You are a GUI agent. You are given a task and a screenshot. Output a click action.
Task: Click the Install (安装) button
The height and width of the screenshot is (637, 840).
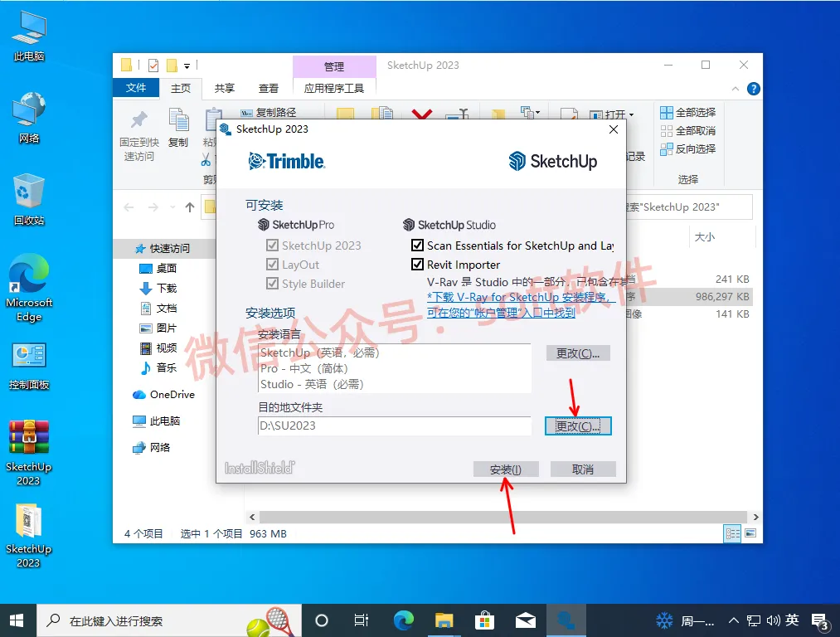click(506, 469)
